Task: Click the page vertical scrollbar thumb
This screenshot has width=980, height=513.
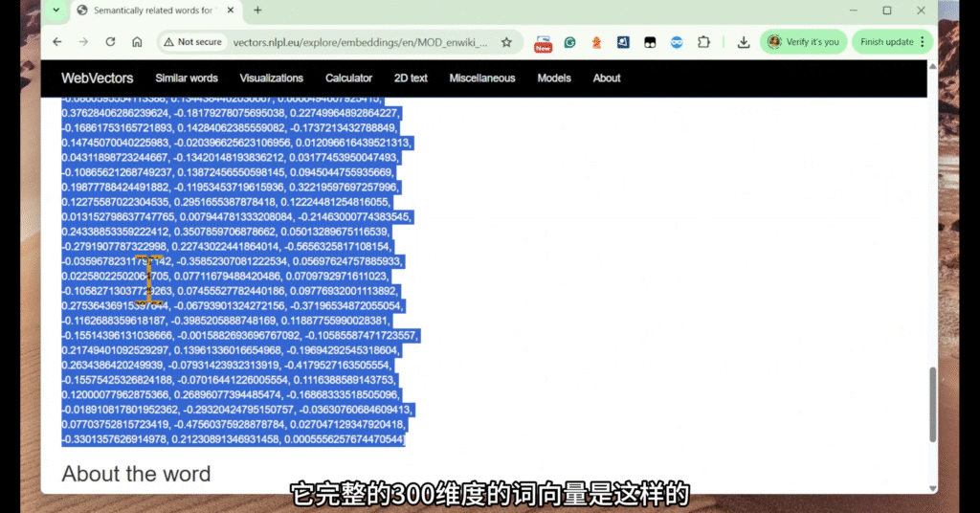Action: point(933,404)
